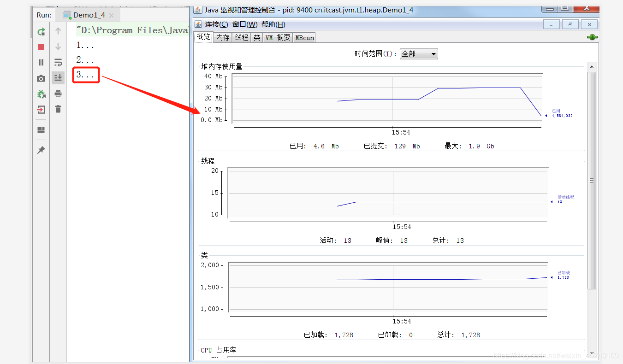The width and height of the screenshot is (623, 364).
Task: Click the 已卸载 0 classes value
Action: click(396, 335)
